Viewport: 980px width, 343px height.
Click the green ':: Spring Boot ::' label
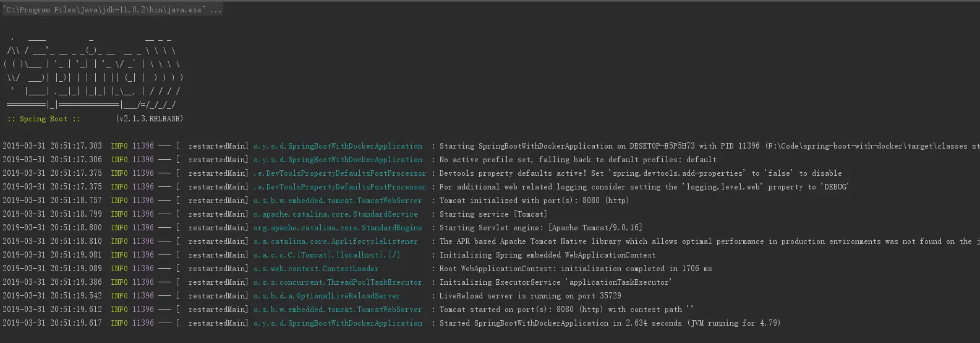[43, 119]
